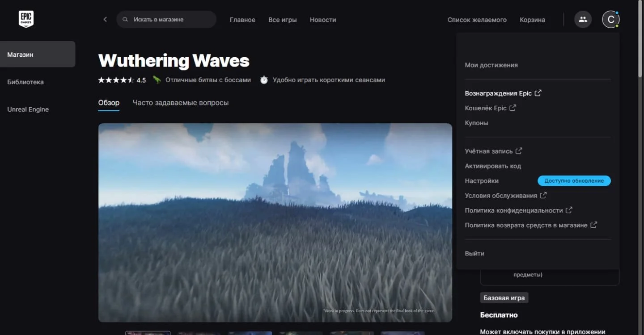Open the Часто задаваемые вопросы tab
This screenshot has height=335, width=644.
click(x=181, y=103)
